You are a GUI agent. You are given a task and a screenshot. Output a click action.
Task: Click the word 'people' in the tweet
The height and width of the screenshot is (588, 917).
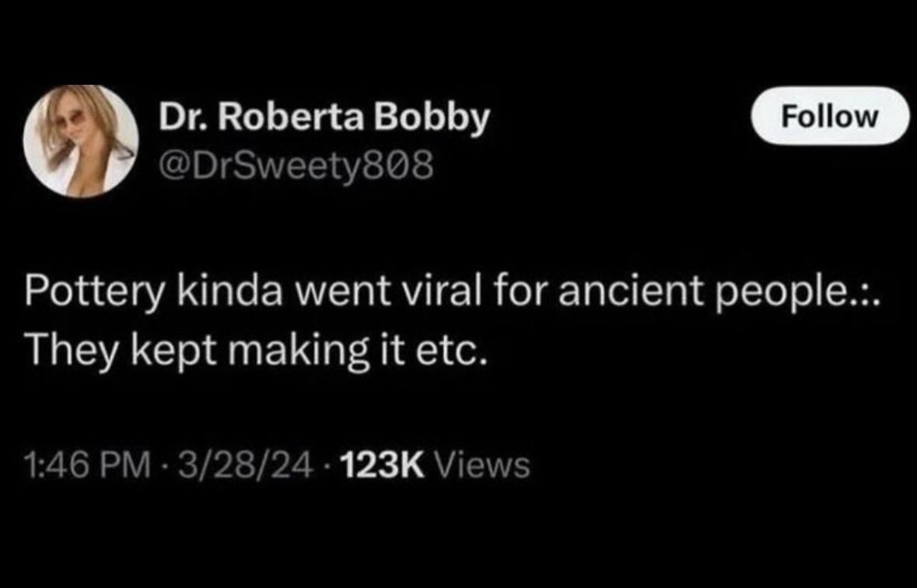[x=782, y=292]
